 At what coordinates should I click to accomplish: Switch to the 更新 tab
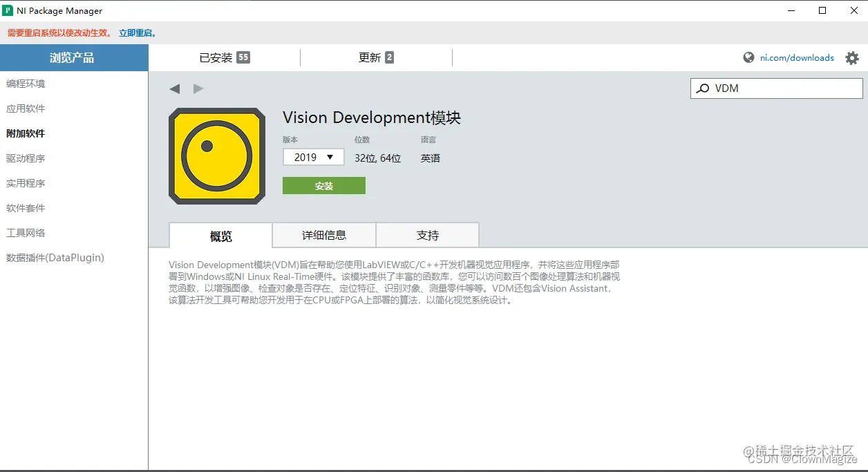(x=376, y=58)
